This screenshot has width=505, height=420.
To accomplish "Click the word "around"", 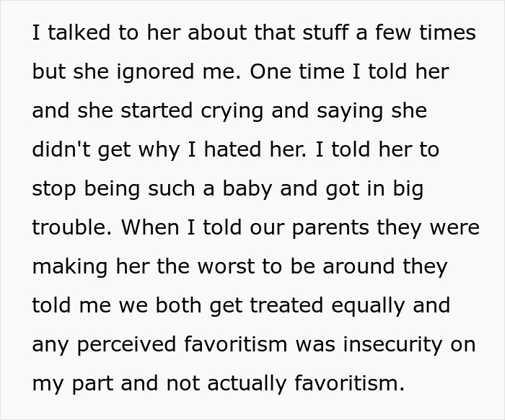I will tap(359, 266).
